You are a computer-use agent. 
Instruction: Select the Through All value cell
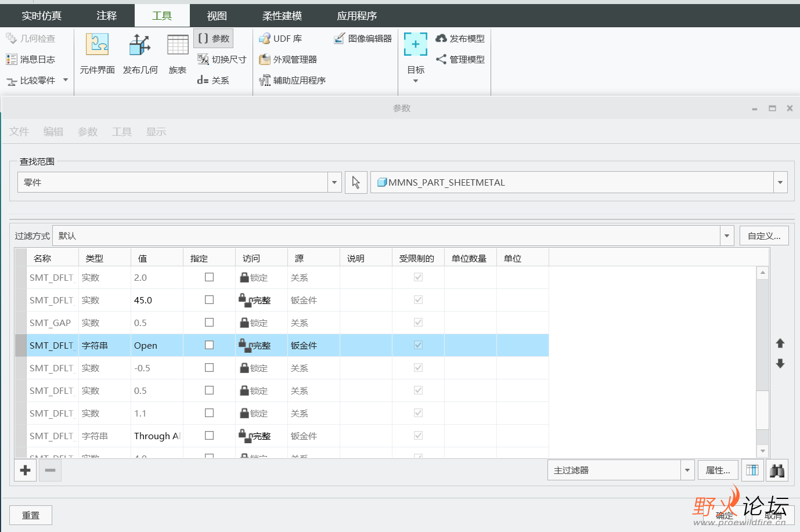[157, 436]
